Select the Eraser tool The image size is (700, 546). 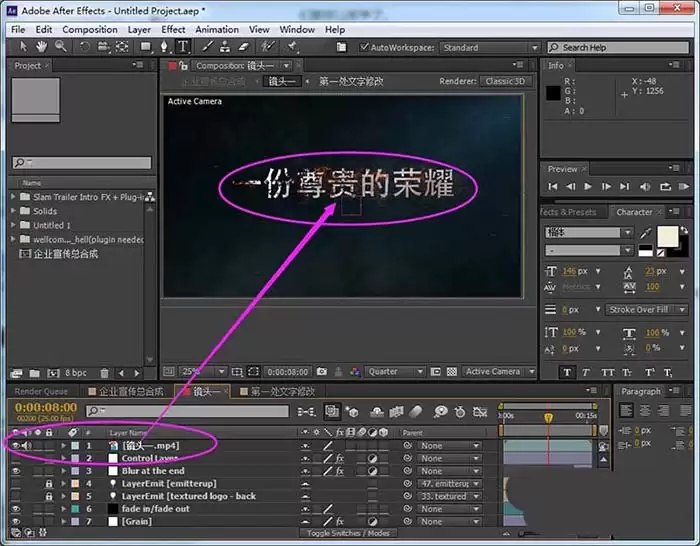tap(243, 46)
